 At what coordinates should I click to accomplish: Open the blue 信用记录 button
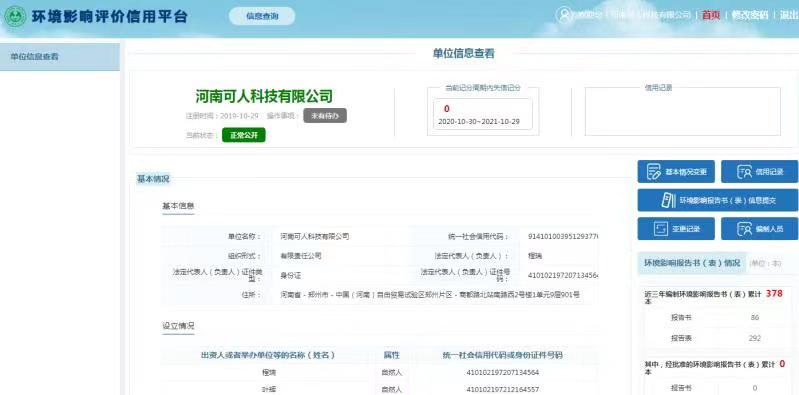pos(759,172)
